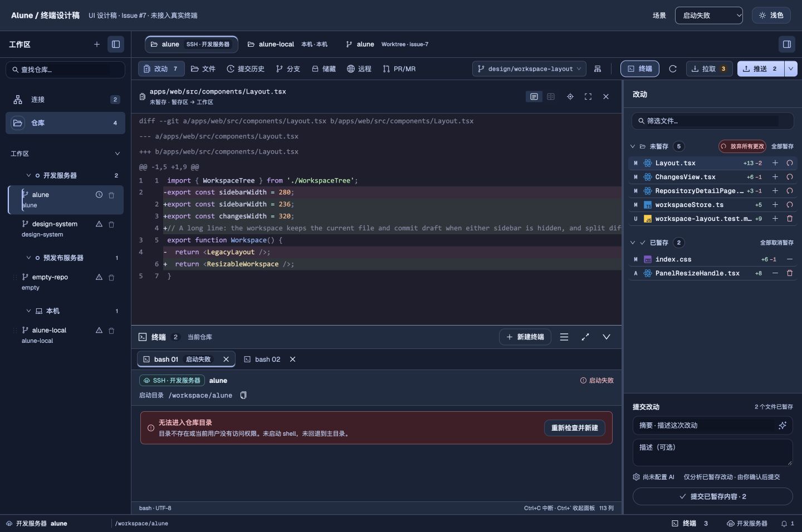
Task: Click 提交已暂存内容 commit button
Action: (713, 496)
